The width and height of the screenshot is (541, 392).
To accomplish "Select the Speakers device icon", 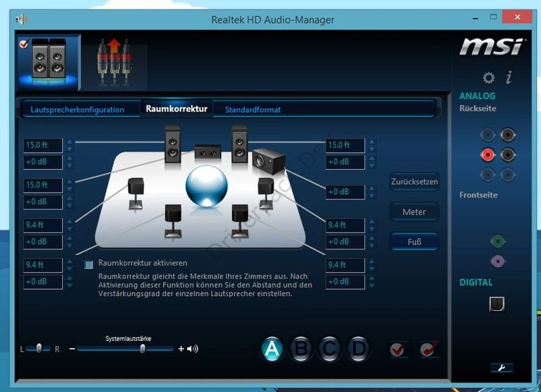I will pos(49,62).
